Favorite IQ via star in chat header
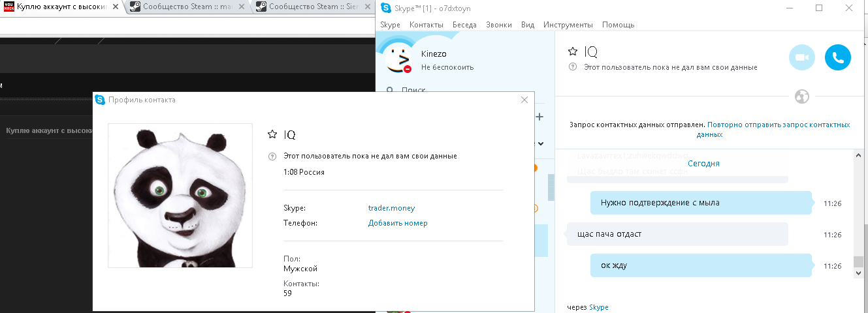The height and width of the screenshot is (313, 868). tap(573, 52)
